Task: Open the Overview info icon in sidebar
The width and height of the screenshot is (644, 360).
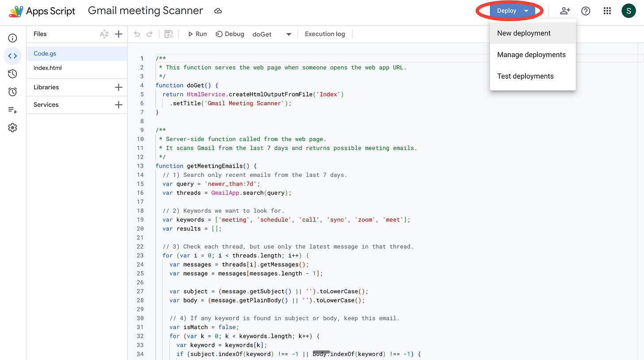Action: point(12,38)
